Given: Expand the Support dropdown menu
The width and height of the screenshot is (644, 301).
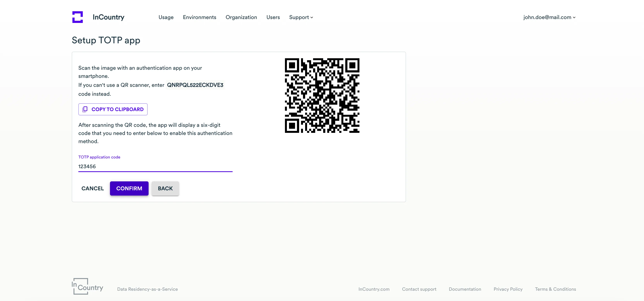Looking at the screenshot, I should (301, 17).
